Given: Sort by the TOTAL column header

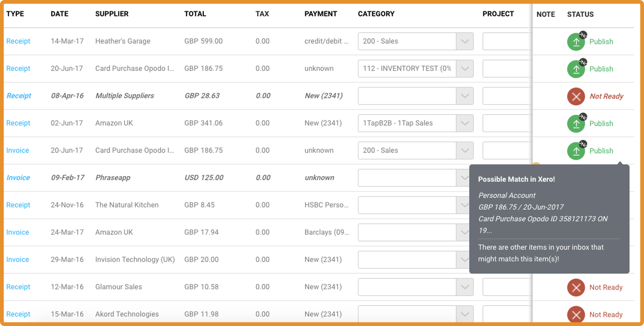Looking at the screenshot, I should point(195,14).
